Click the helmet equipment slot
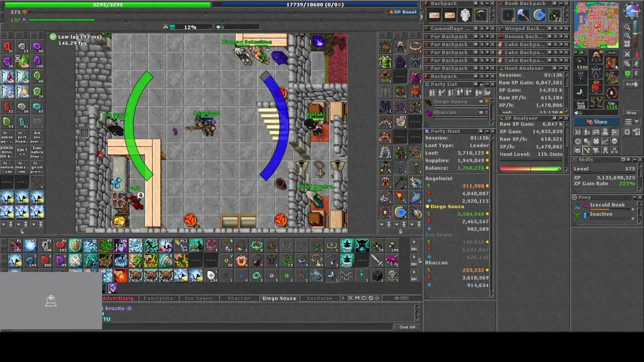This screenshot has height=362, width=644. (x=596, y=57)
